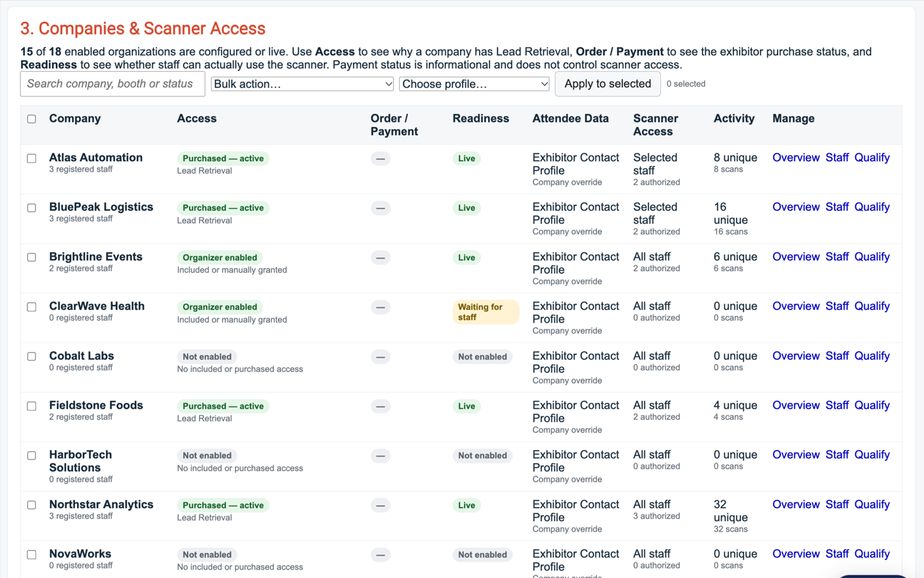
Task: Click the Companies & Scanner Access heading
Action: pos(143,29)
